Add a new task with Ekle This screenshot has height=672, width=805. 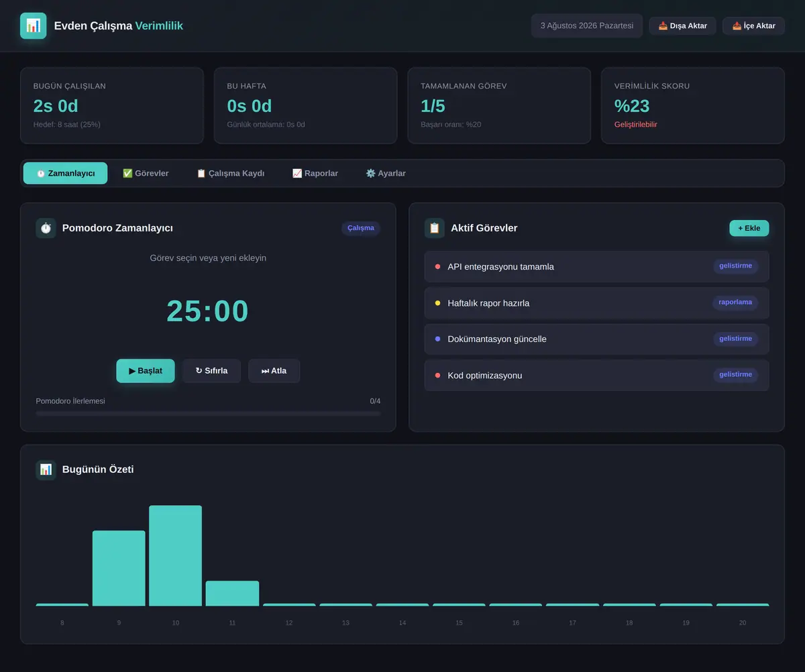pos(749,228)
